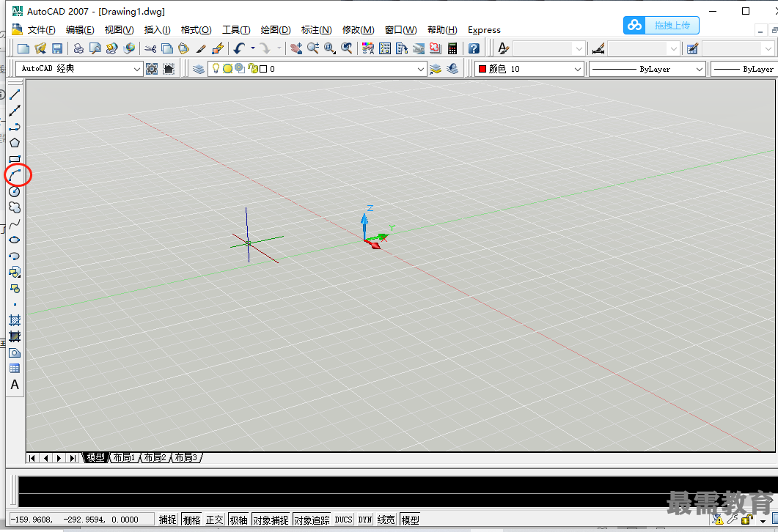
Task: Select the Polyline tool
Action: tap(15, 127)
